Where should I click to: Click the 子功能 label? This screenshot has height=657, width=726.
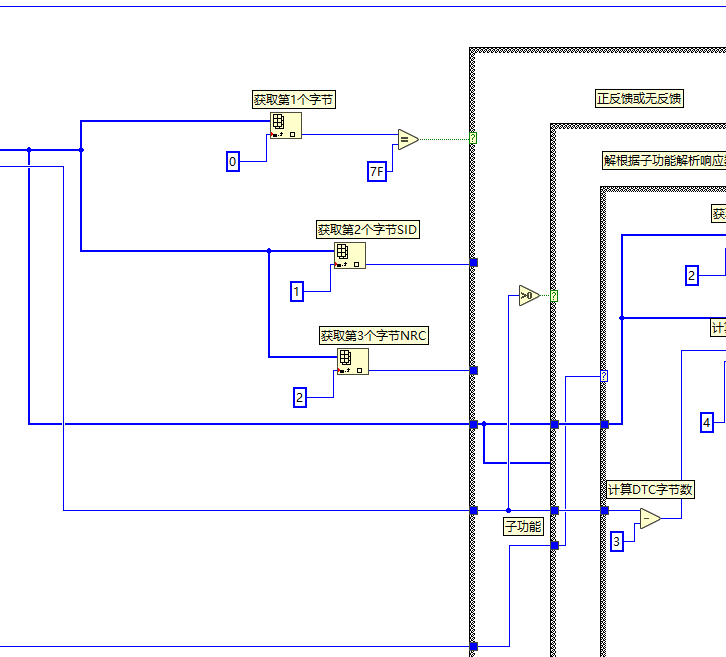[x=523, y=526]
